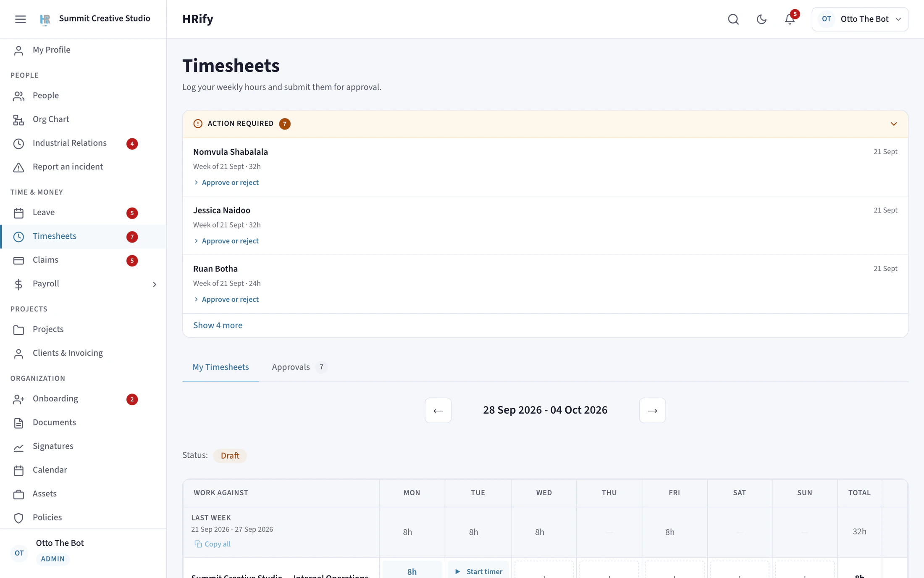
Task: Click the Action Required alert icon
Action: pyautogui.click(x=198, y=124)
